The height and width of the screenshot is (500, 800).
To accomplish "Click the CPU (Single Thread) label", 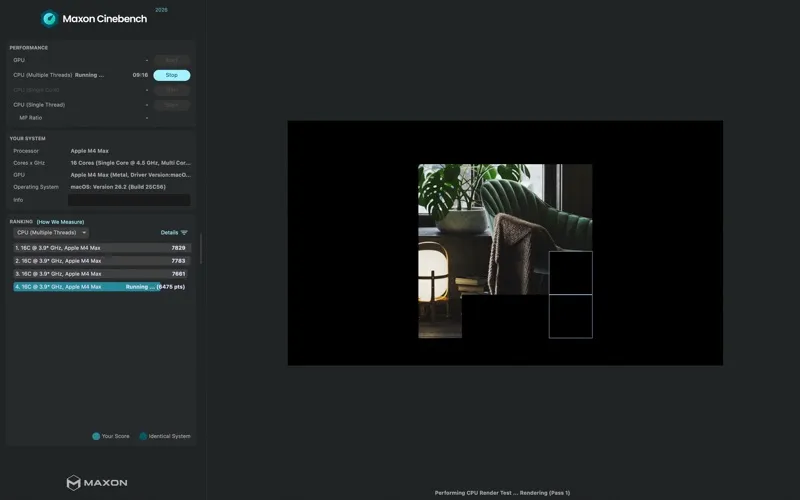I will (39, 105).
